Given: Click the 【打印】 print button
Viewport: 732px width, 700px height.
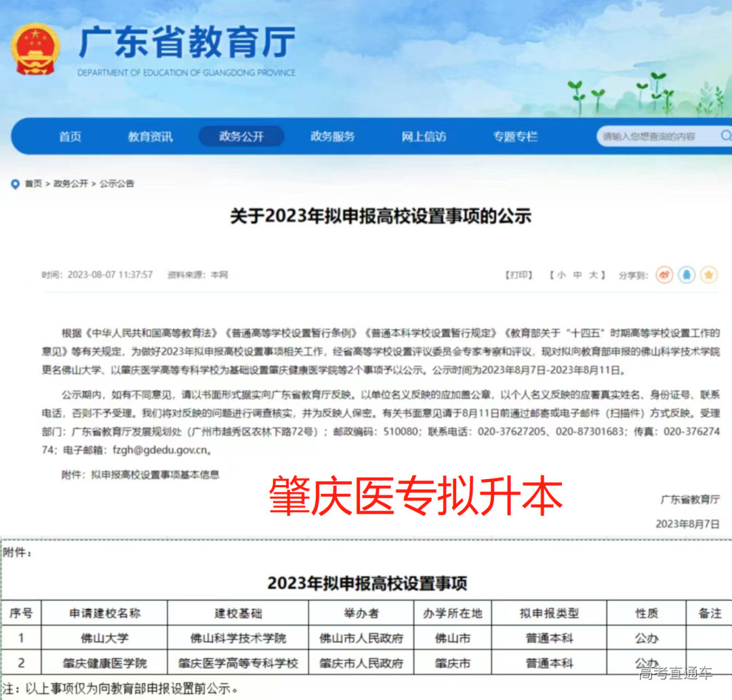Looking at the screenshot, I should pyautogui.click(x=519, y=274).
